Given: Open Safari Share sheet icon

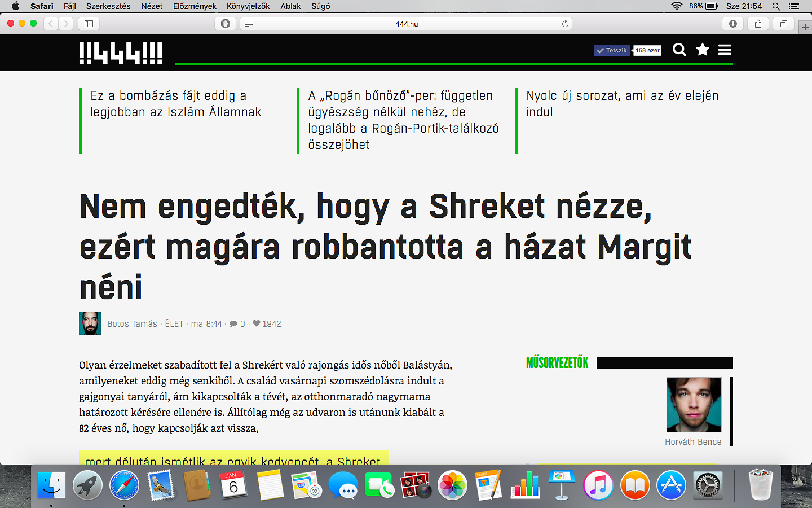Looking at the screenshot, I should click(758, 24).
